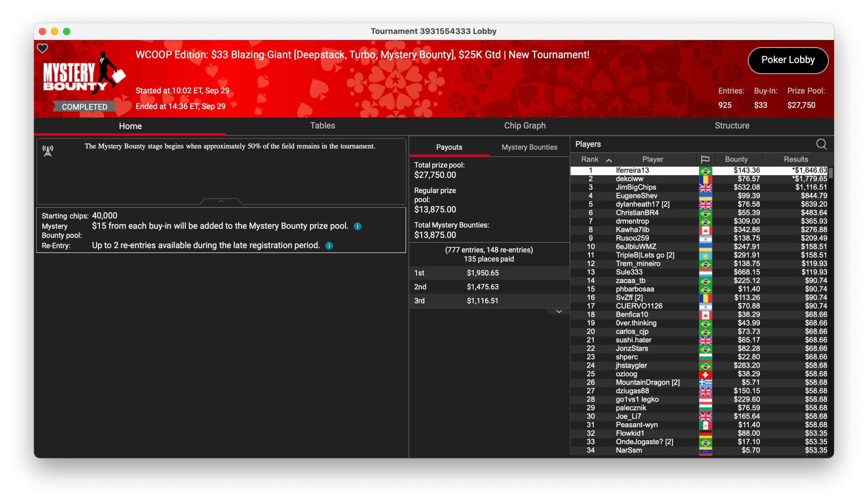Expand the payouts list chevron
The width and height of the screenshot is (868, 503).
[559, 311]
